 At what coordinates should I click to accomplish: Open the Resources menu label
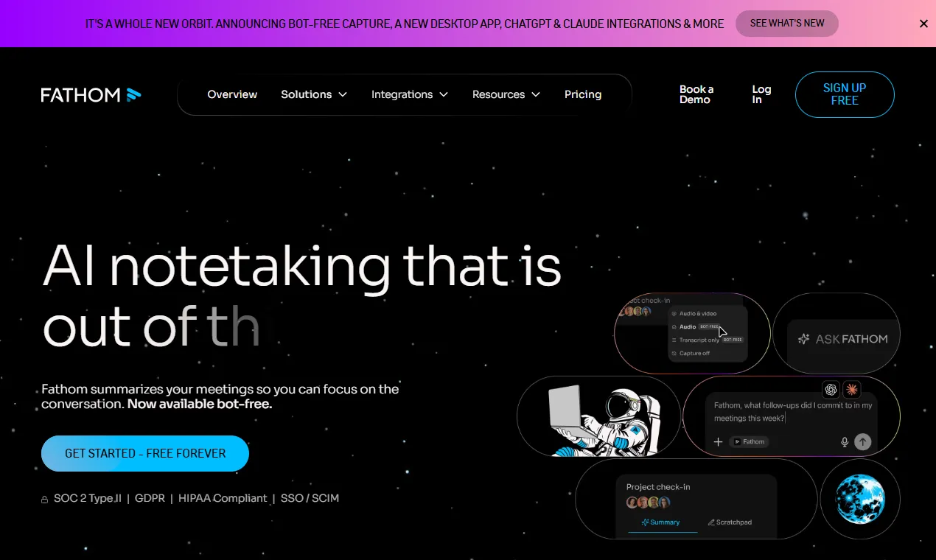pos(498,94)
